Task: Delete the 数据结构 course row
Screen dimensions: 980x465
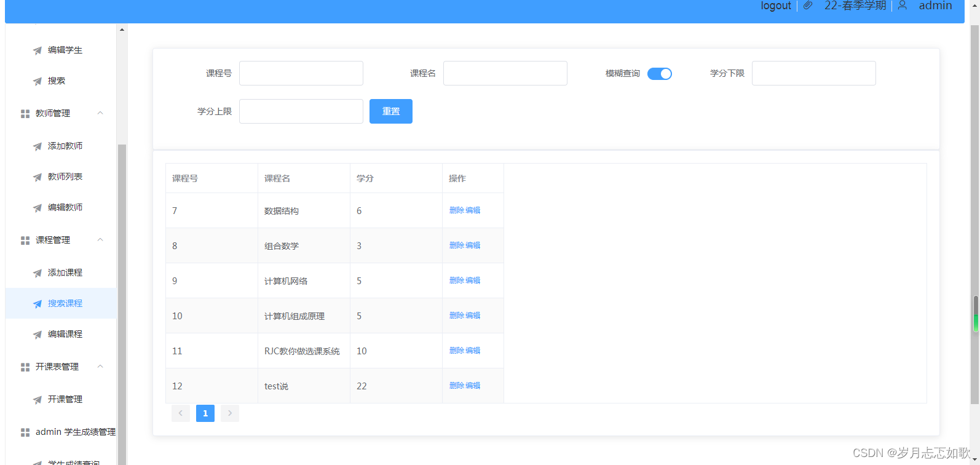Action: [457, 210]
